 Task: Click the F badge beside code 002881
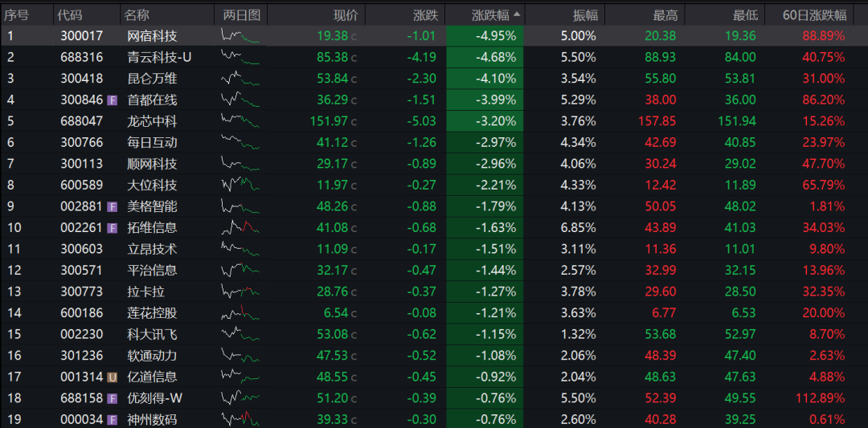click(x=113, y=206)
